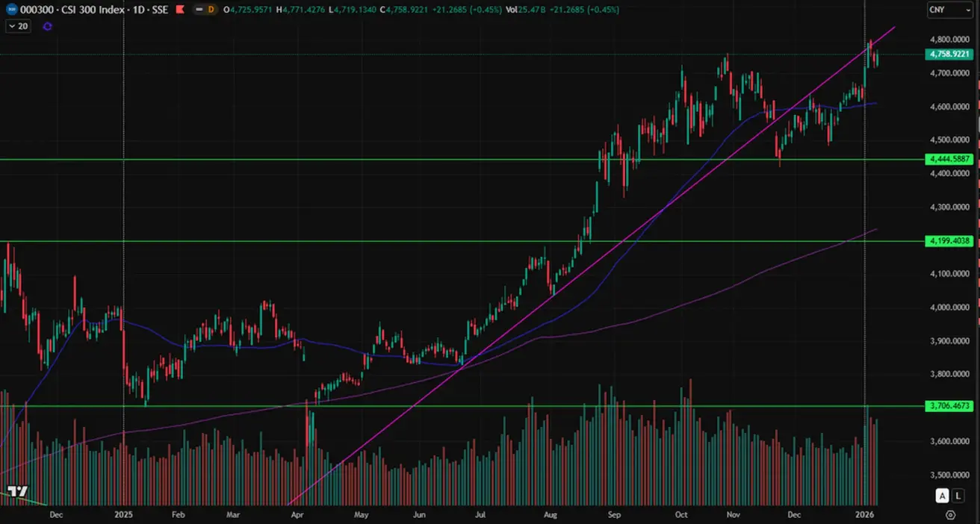Toggle auto scale with A button

coord(943,496)
